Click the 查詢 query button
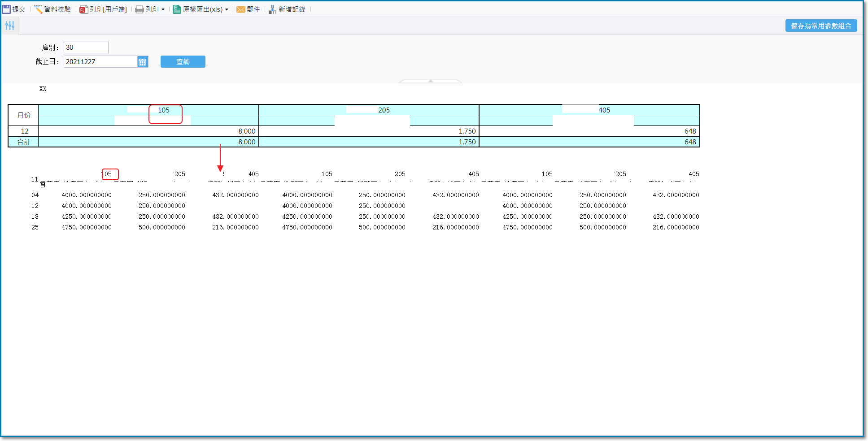Image resolution: width=868 pixels, height=441 pixels. point(183,62)
